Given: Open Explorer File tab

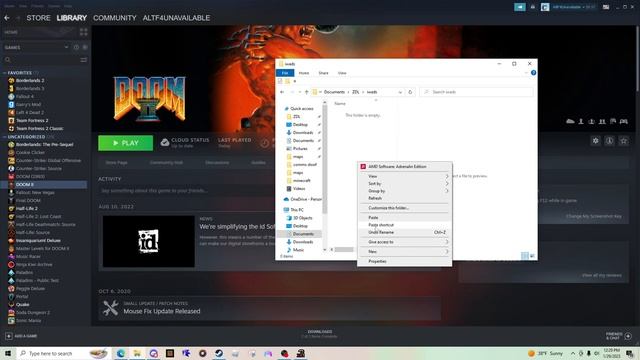Looking at the screenshot, I should [285, 73].
